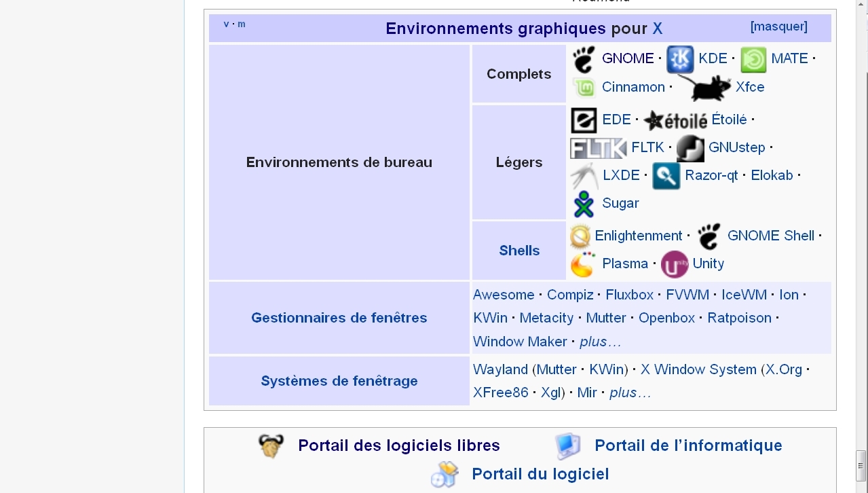This screenshot has height=493, width=868.
Task: Click the Razor-qt logo icon
Action: pyautogui.click(x=666, y=176)
